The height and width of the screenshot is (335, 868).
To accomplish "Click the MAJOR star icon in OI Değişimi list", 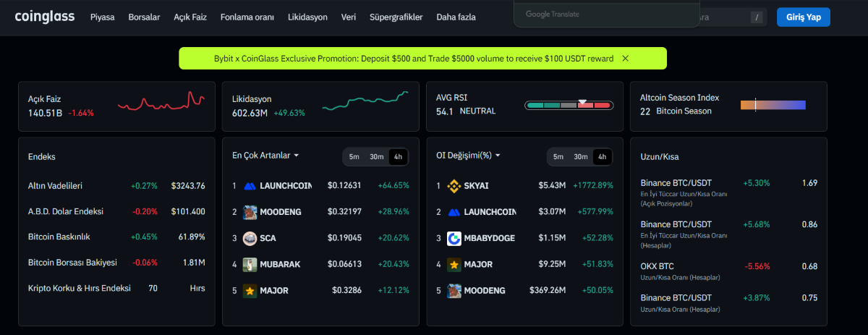I will (x=454, y=264).
